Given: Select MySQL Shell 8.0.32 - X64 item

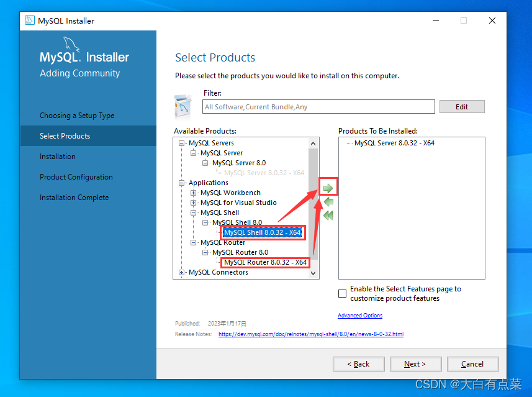Looking at the screenshot, I should (x=262, y=232).
